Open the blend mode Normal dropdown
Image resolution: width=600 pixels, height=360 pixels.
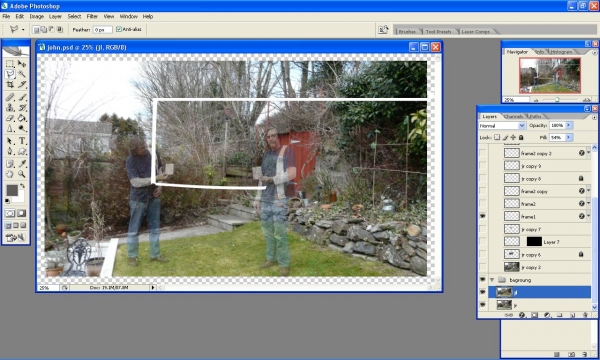pos(502,125)
